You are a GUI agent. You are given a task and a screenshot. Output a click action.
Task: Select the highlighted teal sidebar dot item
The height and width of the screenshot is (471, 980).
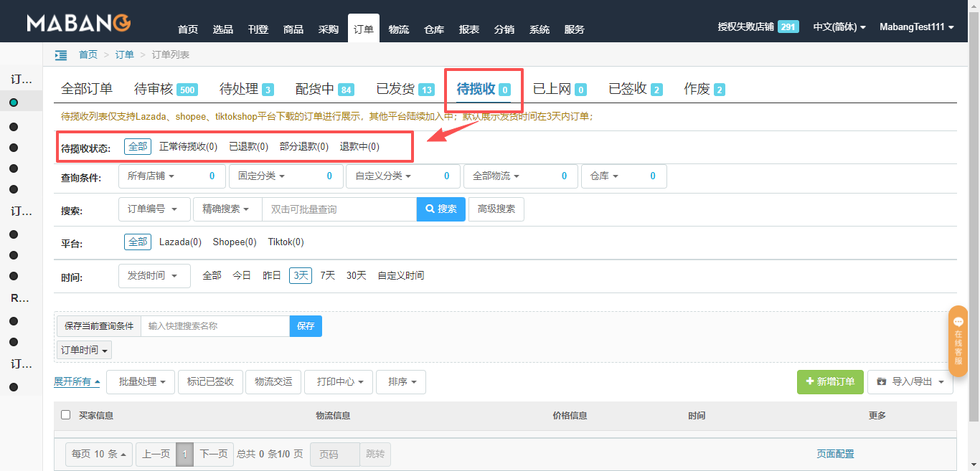pos(14,103)
